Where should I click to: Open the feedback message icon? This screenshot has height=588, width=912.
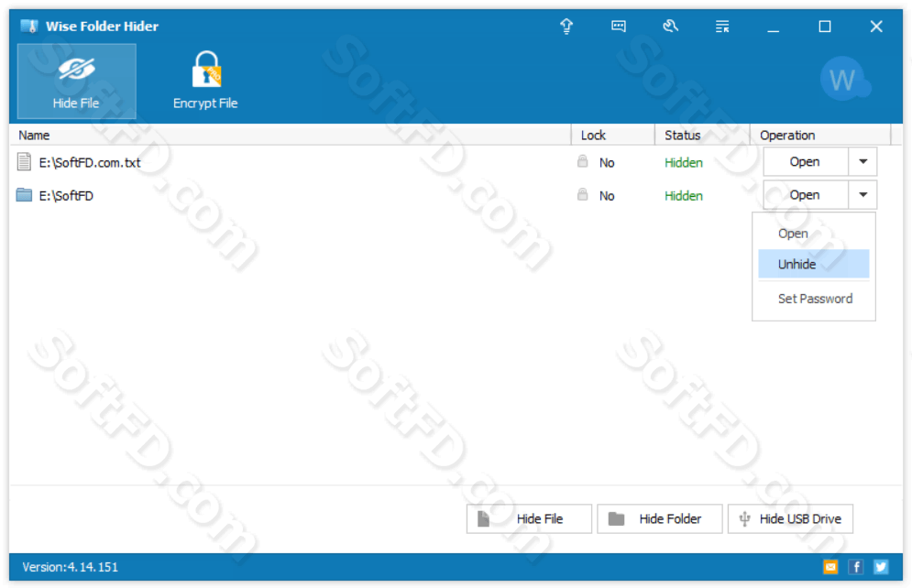[x=619, y=27]
